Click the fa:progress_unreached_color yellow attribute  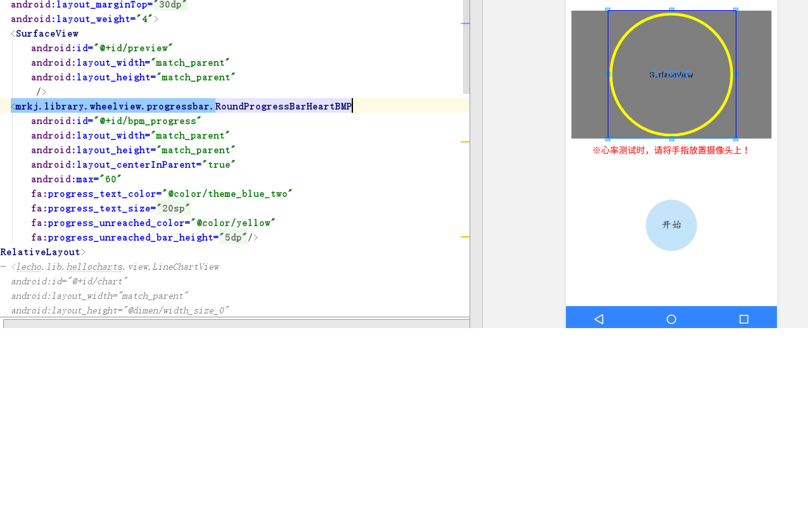(x=153, y=223)
